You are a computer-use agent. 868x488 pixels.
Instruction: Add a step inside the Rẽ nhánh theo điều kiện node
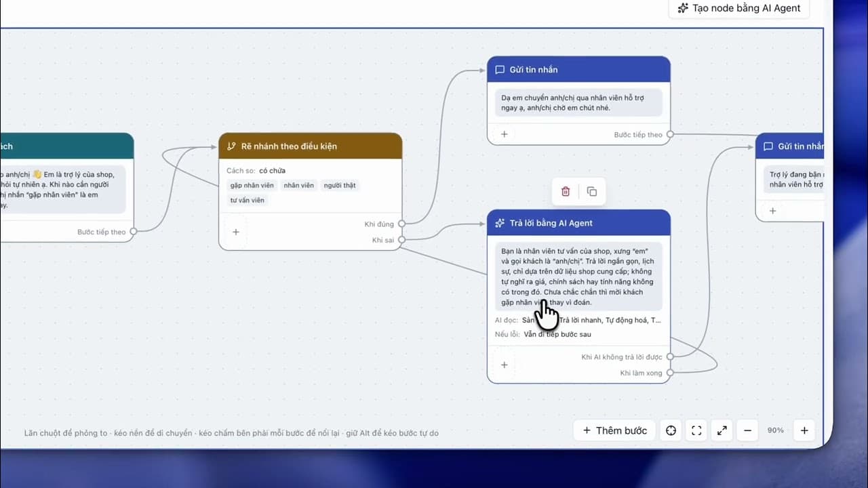(x=236, y=232)
